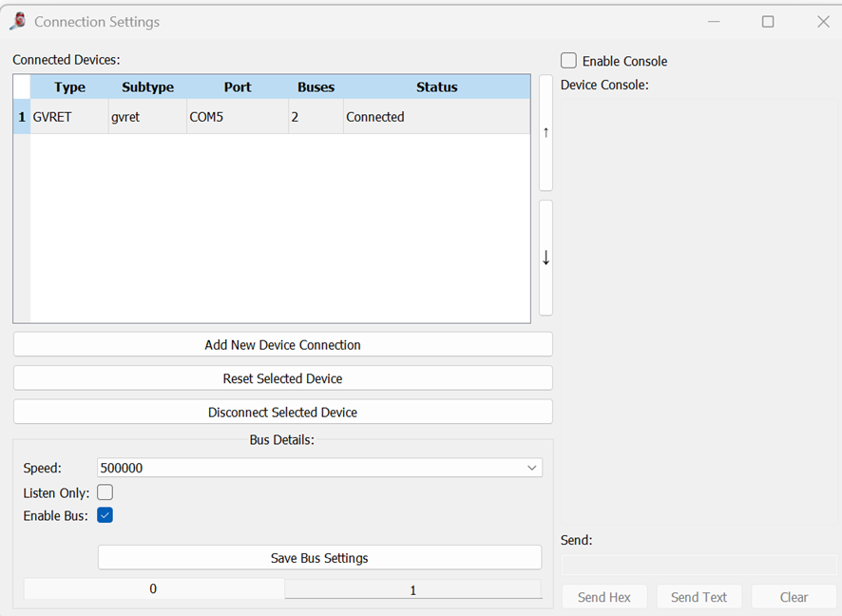Move device down with the down arrow
This screenshot has width=842, height=616.
point(545,258)
